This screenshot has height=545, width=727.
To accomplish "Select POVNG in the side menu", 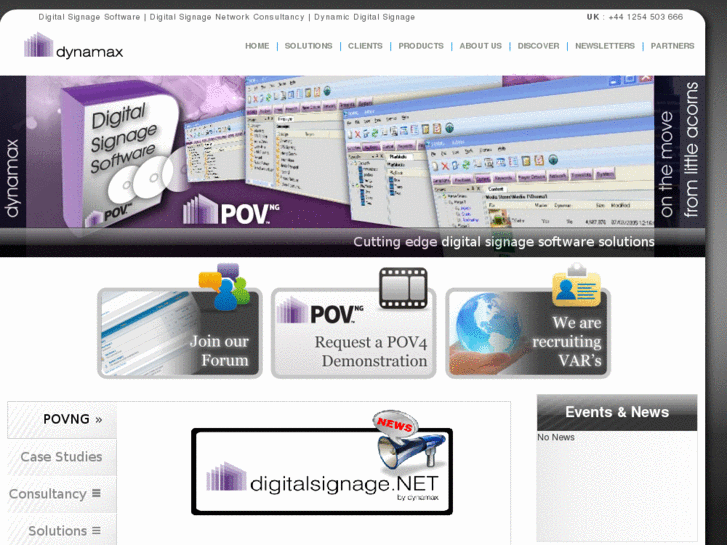I will (62, 419).
